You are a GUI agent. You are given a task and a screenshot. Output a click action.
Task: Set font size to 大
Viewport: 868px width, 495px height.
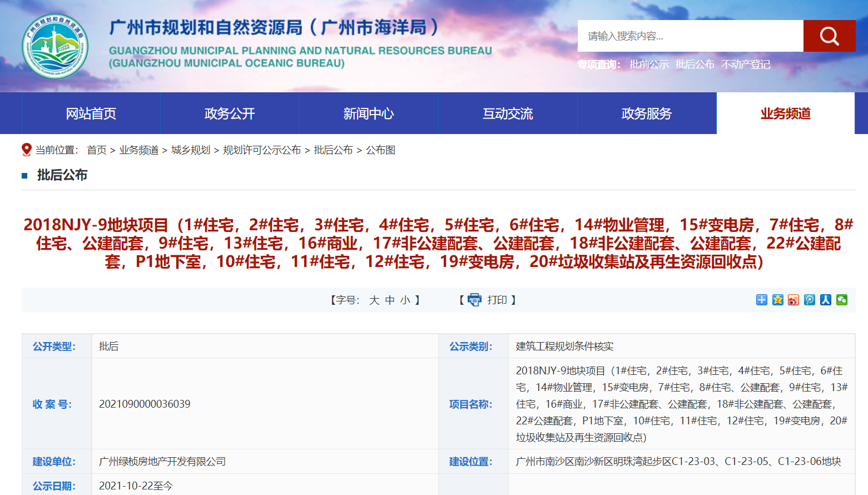pyautogui.click(x=374, y=300)
